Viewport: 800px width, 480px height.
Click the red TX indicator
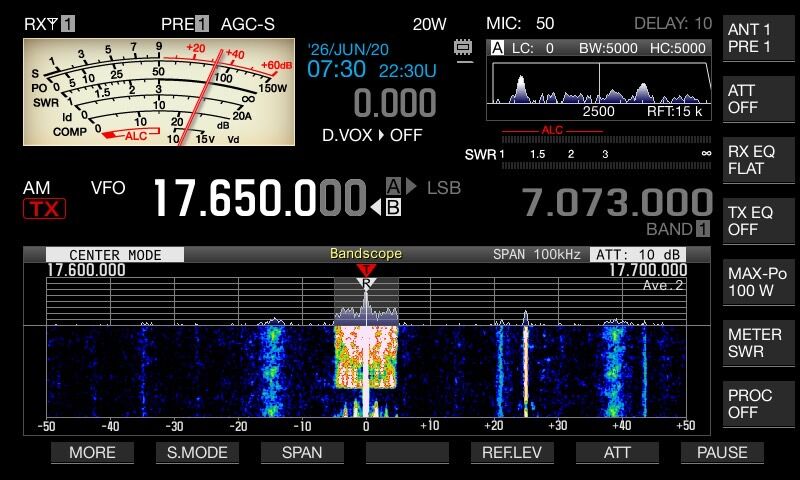pos(44,208)
